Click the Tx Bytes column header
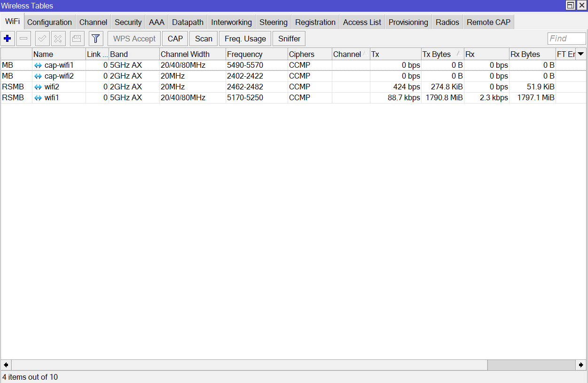The width and height of the screenshot is (588, 383). point(442,54)
